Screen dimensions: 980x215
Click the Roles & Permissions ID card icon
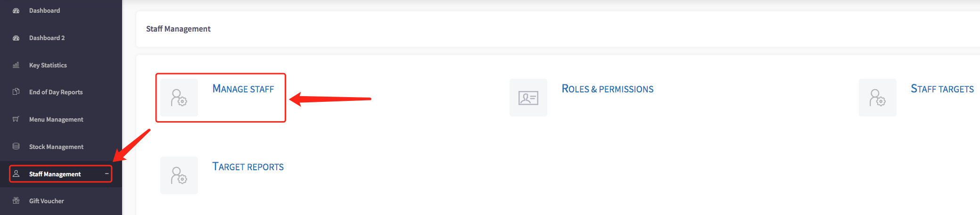coord(528,98)
